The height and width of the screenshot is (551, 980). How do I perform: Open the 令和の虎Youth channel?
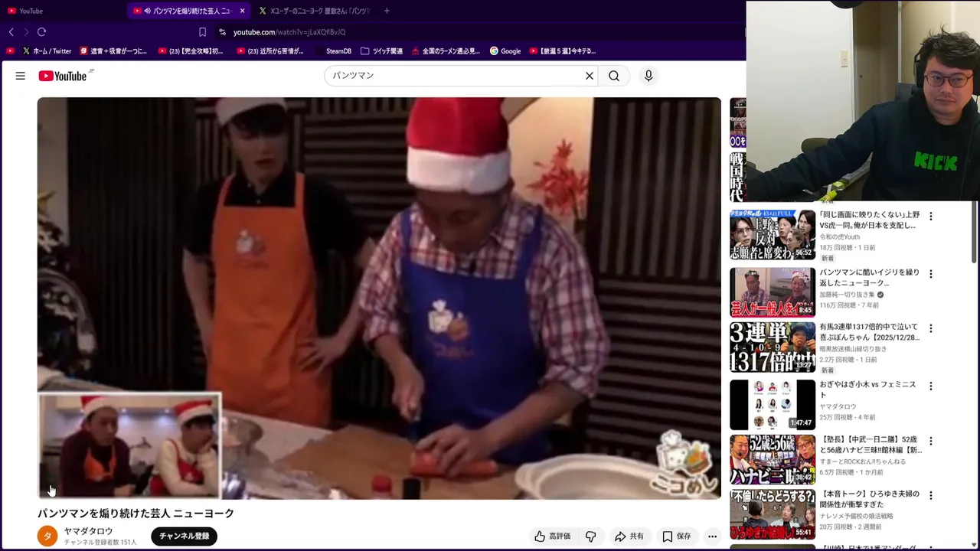(x=840, y=237)
